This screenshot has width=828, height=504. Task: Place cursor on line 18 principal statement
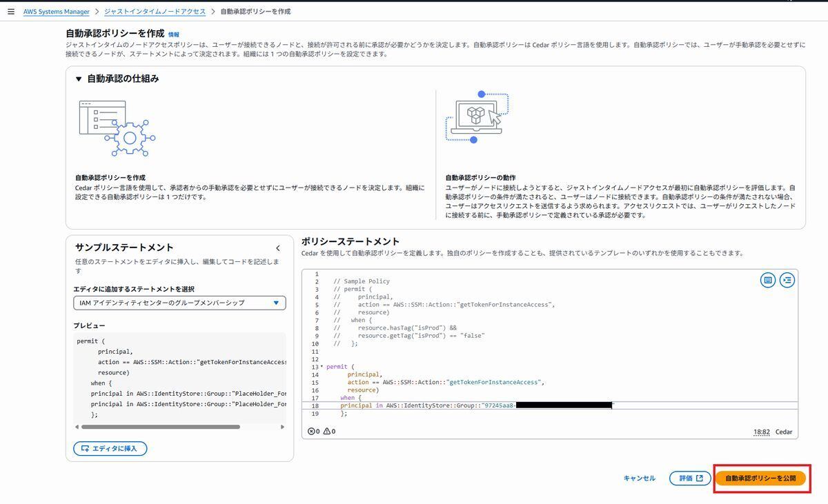pyautogui.click(x=476, y=405)
